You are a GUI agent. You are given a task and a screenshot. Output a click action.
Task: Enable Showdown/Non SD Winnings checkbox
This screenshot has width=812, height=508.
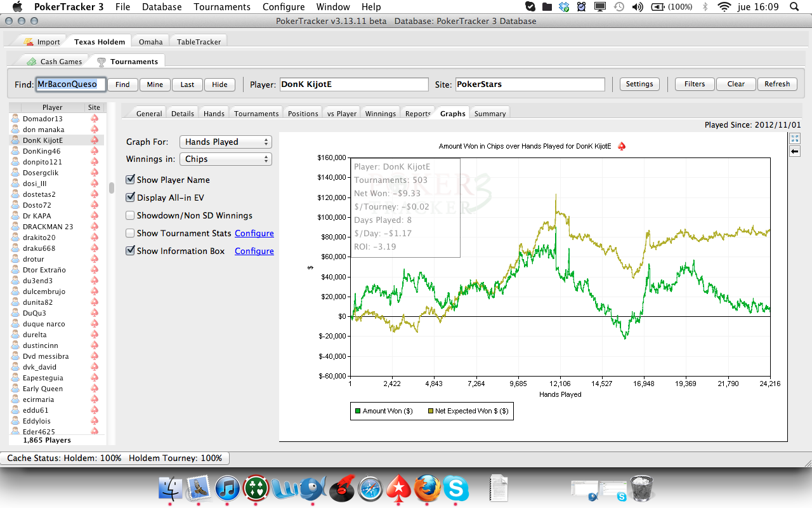pyautogui.click(x=130, y=215)
